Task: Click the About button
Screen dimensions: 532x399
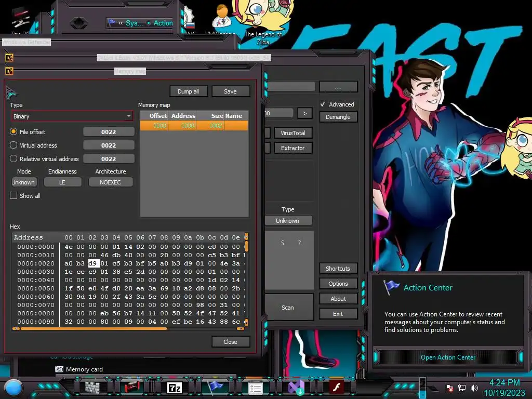Action: coord(338,299)
